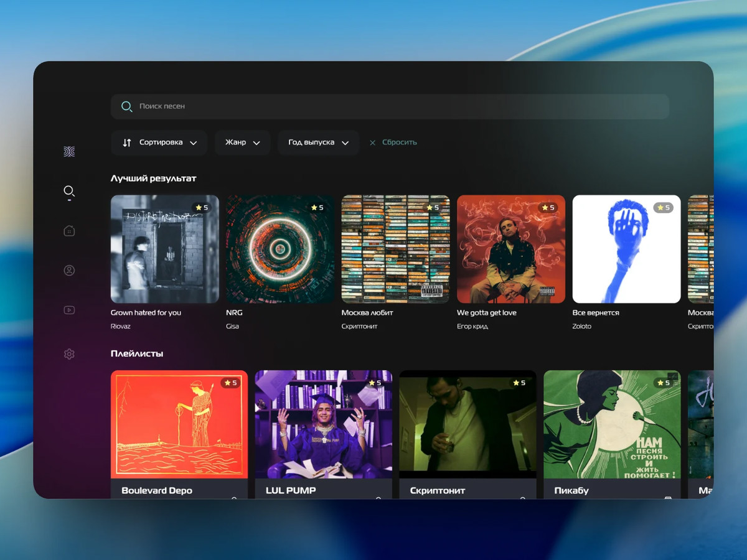This screenshot has height=560, width=747.
Task: Click the artist name Zoloto
Action: [582, 327]
